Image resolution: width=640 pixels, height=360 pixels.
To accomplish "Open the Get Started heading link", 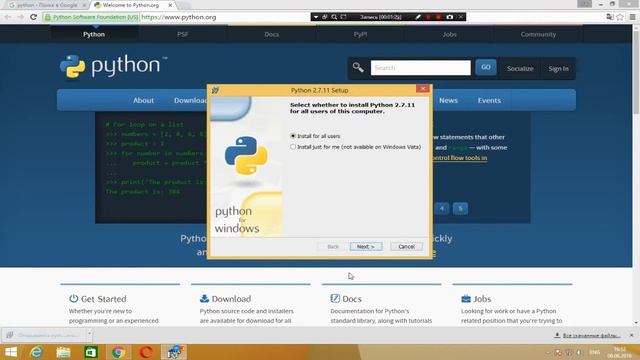I will pos(103,299).
